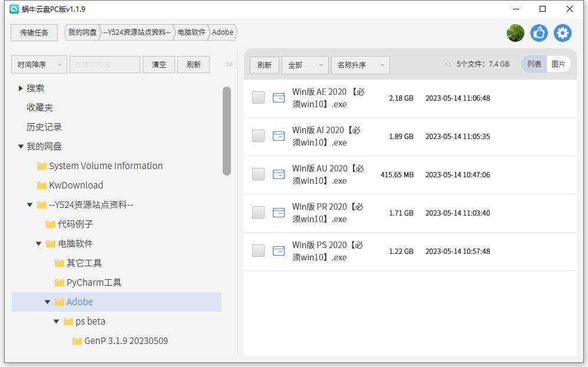
Task: Check the box for Win版 PR 2020
Action: (x=259, y=212)
